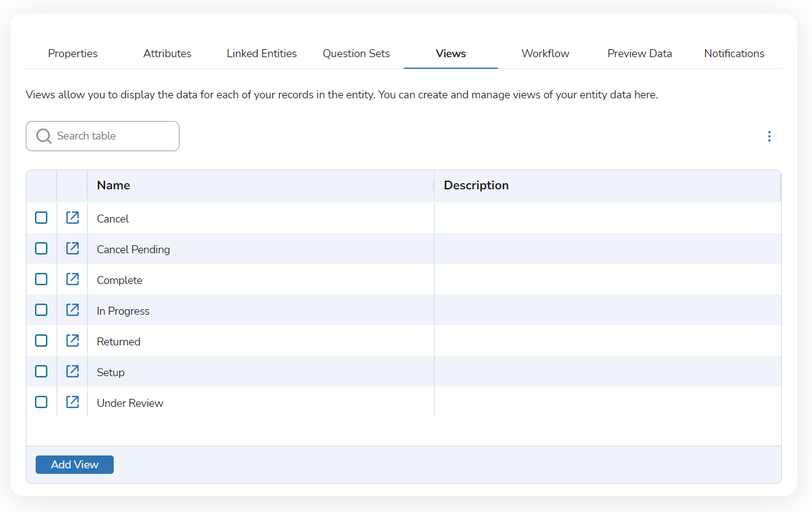Image resolution: width=812 pixels, height=512 pixels.
Task: Click the 'In Progress' name text
Action: click(x=123, y=311)
